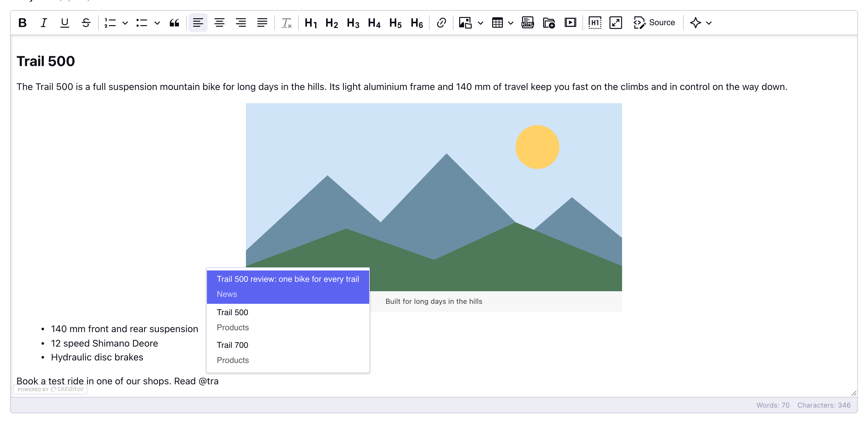
Task: Apply Heading 5 style
Action: point(395,23)
